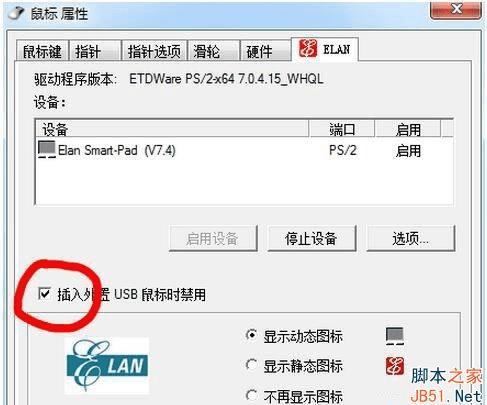This screenshot has height=405, width=487.
Task: Open the 选项... button
Action: 411,238
